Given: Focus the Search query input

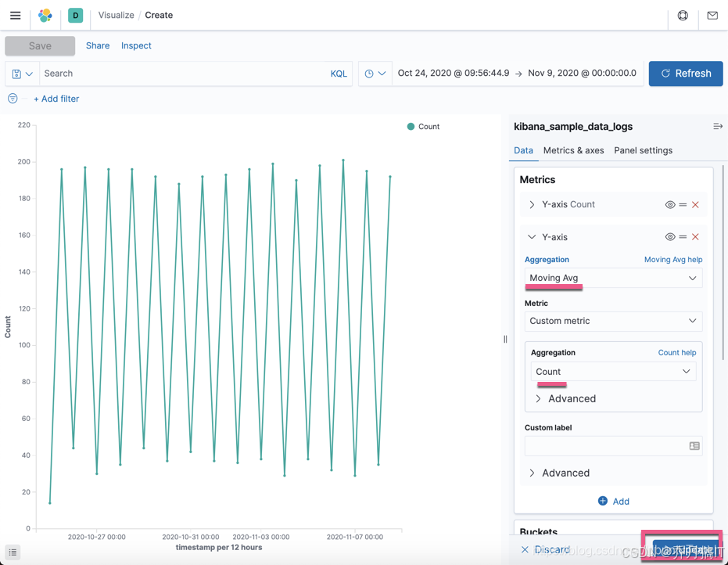Looking at the screenshot, I should click(184, 74).
